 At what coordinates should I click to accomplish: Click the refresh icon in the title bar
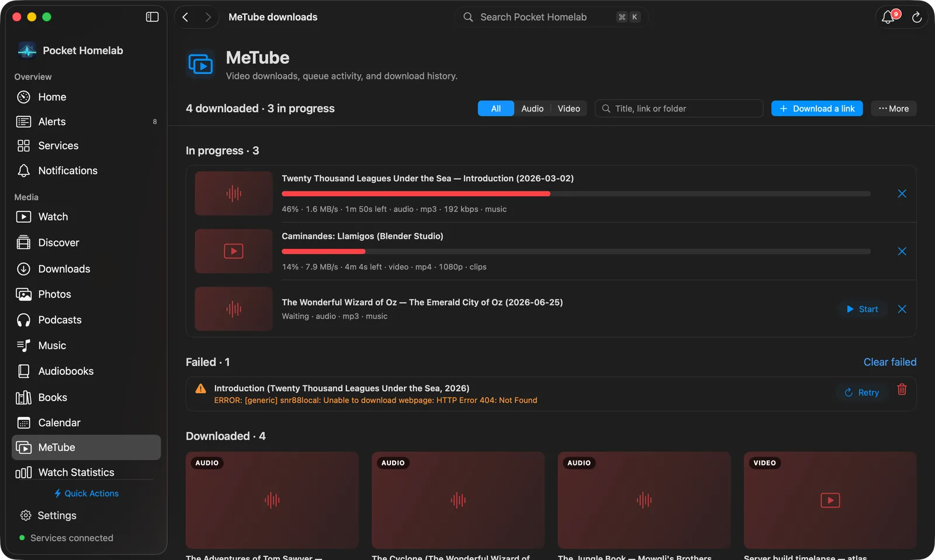coord(917,18)
